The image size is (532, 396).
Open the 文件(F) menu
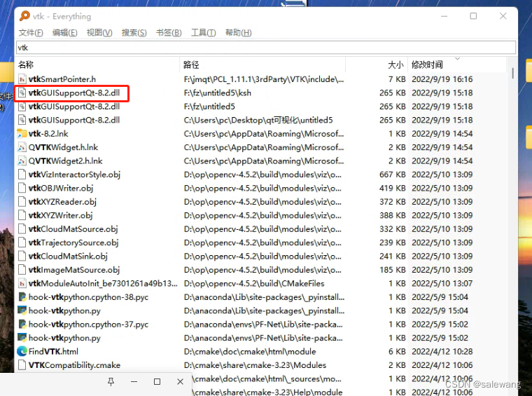pos(31,33)
